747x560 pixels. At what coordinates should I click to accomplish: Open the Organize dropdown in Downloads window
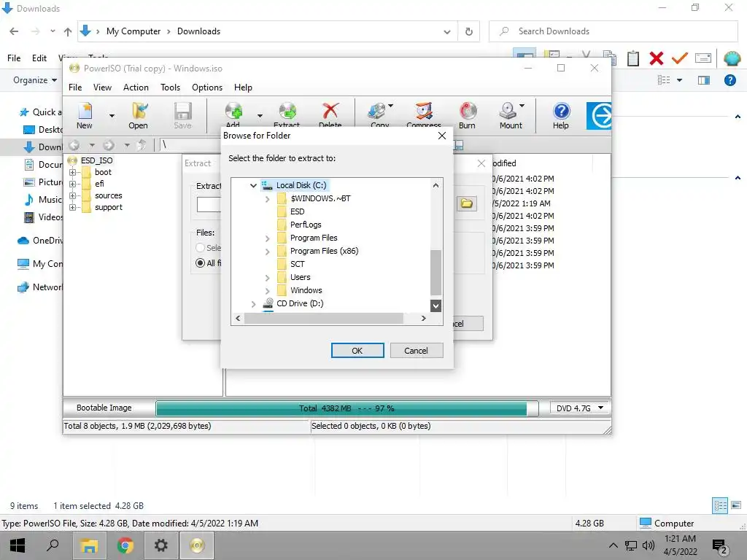(35, 80)
